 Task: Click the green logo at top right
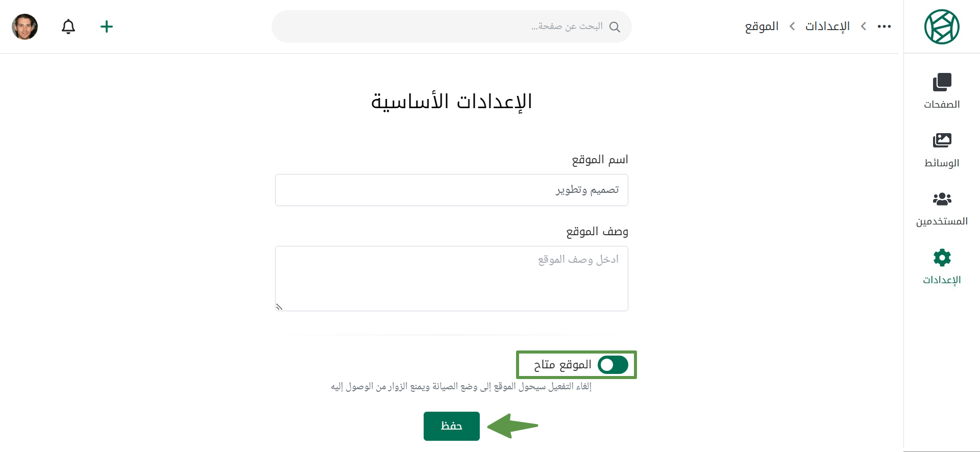click(942, 27)
